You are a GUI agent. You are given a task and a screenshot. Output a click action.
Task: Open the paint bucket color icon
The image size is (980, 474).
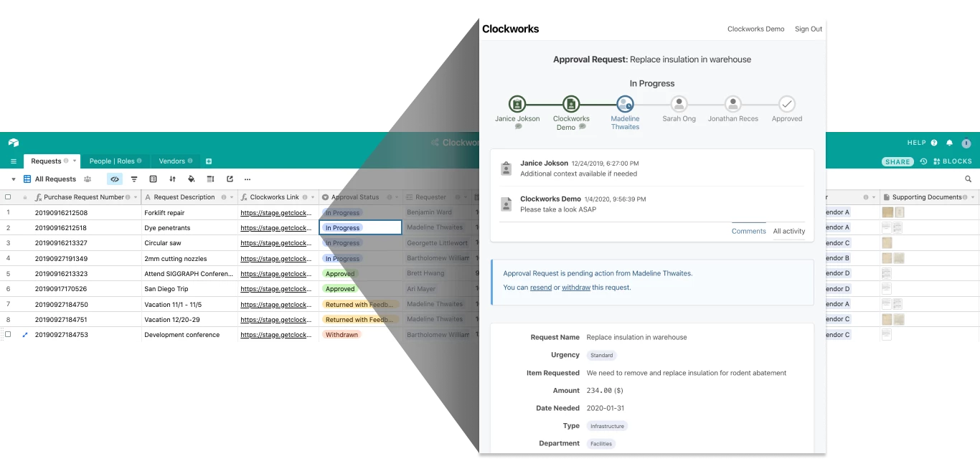[191, 179]
